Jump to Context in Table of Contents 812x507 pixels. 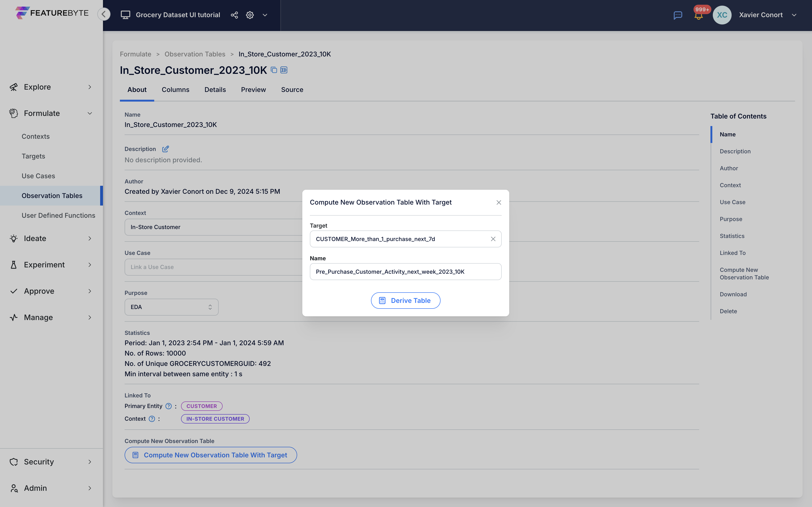[x=730, y=185]
